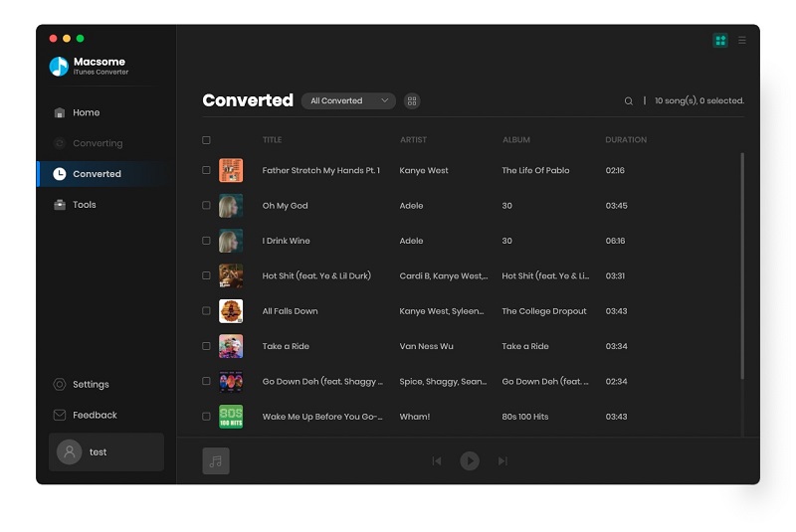Open Settings from the sidebar
This screenshot has width=796, height=532.
[x=91, y=385]
